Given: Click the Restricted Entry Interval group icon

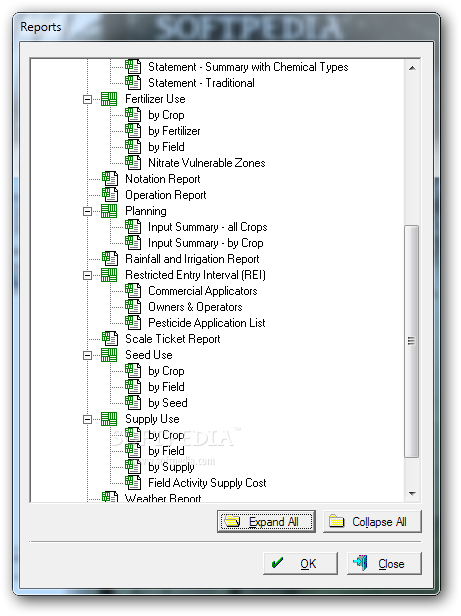Looking at the screenshot, I should pyautogui.click(x=109, y=275).
